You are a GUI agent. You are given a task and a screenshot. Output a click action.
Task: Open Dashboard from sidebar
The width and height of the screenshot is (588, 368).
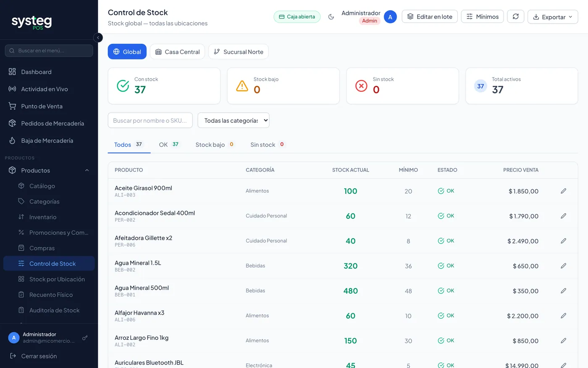[x=49, y=72]
